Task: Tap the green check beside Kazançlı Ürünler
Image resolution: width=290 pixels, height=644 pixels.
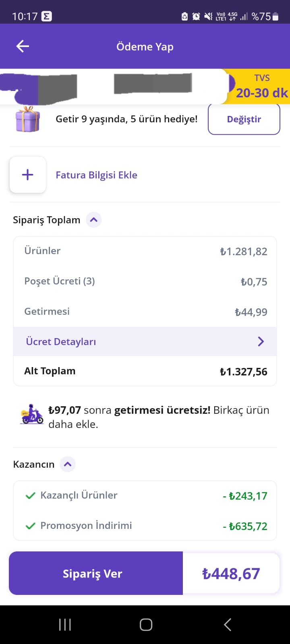Action: click(x=30, y=496)
